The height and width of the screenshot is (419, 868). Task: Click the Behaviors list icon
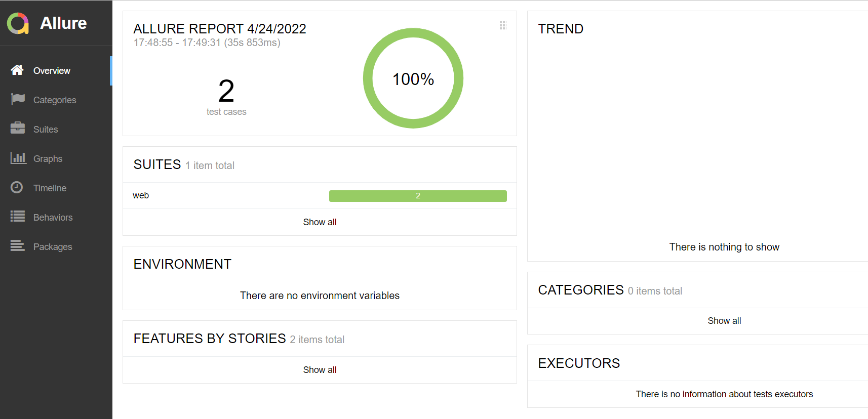pyautogui.click(x=18, y=217)
